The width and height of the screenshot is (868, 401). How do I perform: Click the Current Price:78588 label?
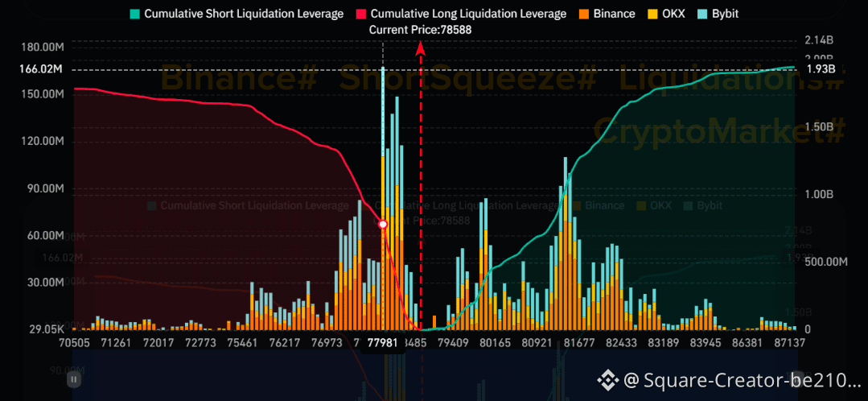point(420,31)
